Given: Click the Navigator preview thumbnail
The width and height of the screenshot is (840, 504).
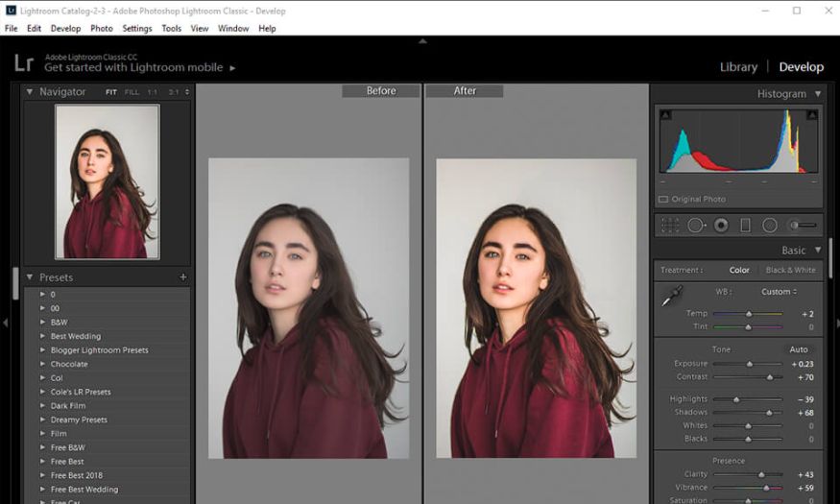Looking at the screenshot, I should (x=108, y=181).
